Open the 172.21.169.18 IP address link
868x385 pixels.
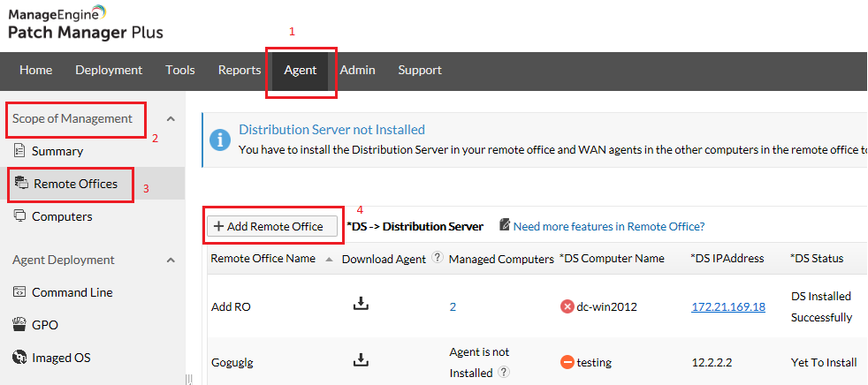(x=728, y=306)
